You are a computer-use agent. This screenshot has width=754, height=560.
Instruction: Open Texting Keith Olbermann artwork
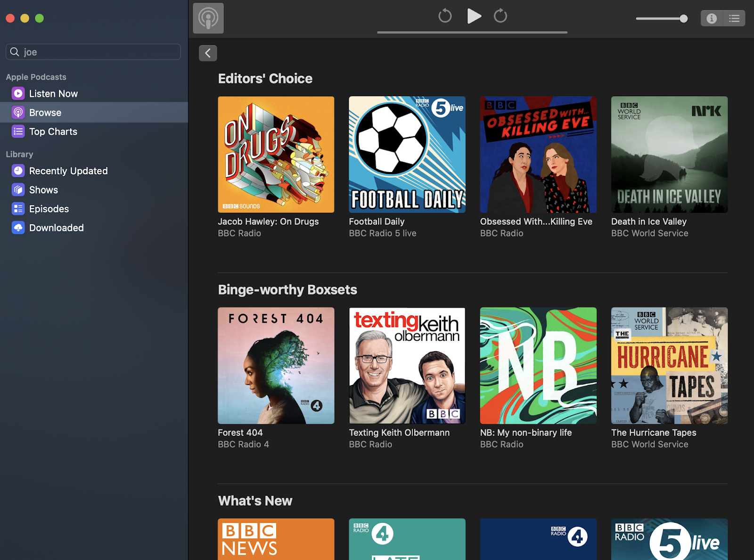tap(407, 366)
